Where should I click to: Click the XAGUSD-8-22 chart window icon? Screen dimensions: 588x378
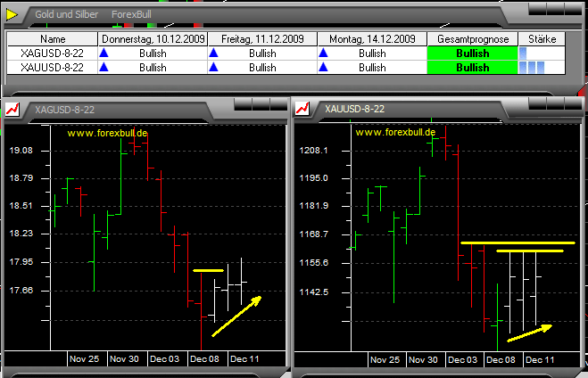tap(14, 109)
